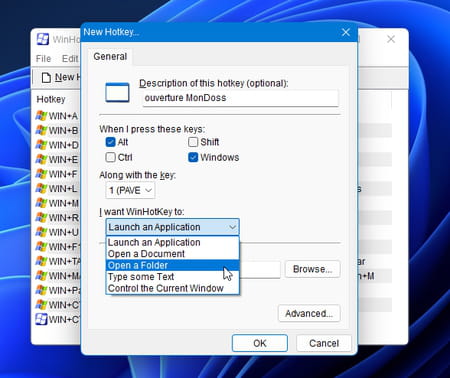
Task: Open the key selection dropdown showing 1 (PAVE
Action: [x=130, y=190]
